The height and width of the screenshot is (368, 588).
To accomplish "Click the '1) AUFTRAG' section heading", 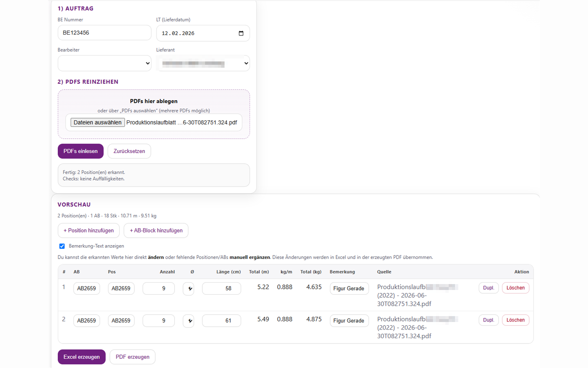I will [75, 8].
